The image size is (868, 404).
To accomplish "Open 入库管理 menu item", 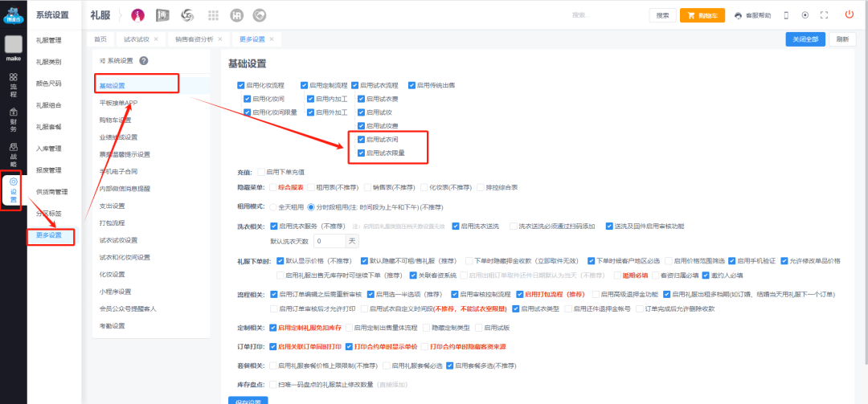I will click(49, 149).
